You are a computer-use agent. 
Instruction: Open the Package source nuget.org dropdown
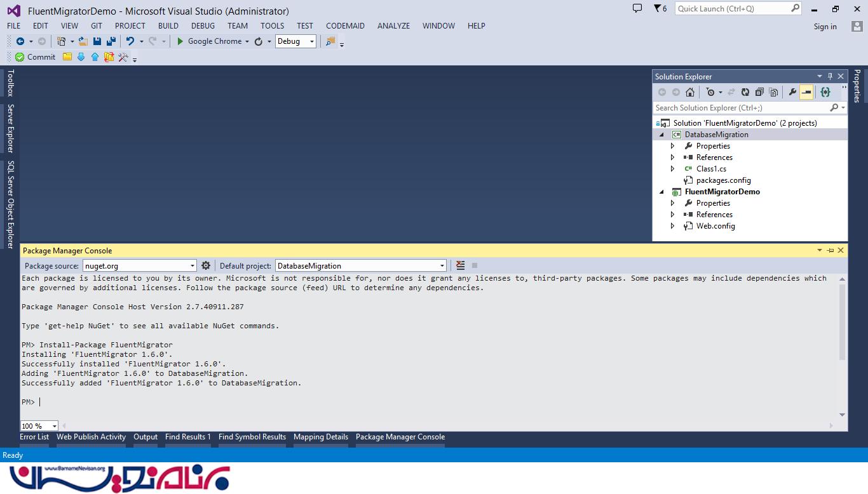[193, 265]
